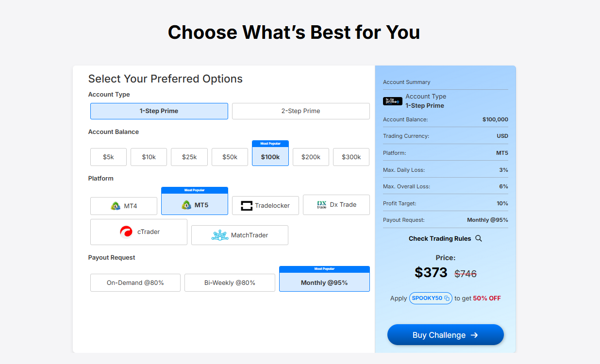The height and width of the screenshot is (364, 600).
Task: Open the Check Trading Rules link
Action: click(x=440, y=238)
